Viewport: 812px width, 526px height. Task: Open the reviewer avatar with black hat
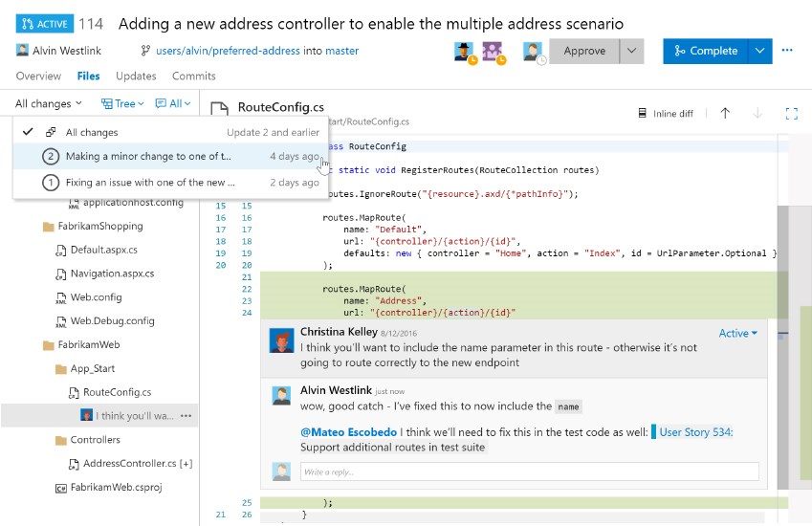[x=464, y=52]
